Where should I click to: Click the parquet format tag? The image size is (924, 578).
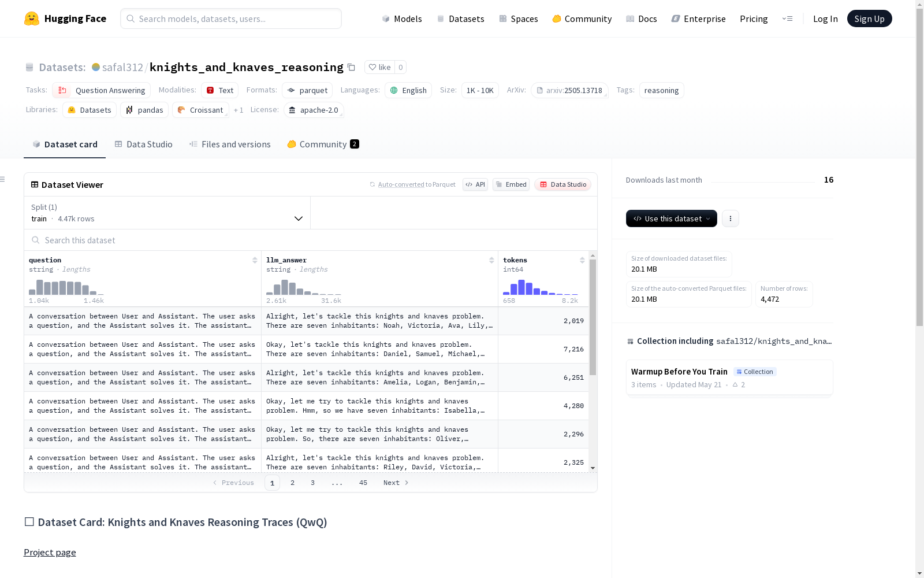[307, 90]
